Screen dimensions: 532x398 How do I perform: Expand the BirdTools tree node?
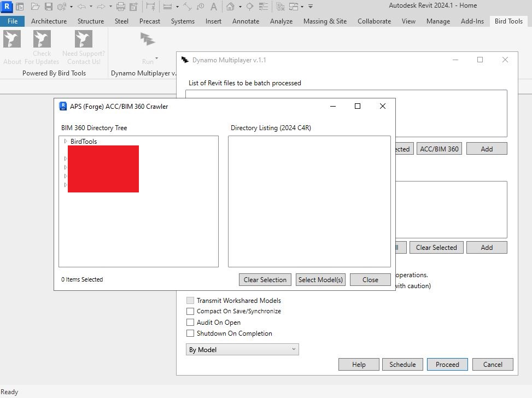(x=66, y=141)
